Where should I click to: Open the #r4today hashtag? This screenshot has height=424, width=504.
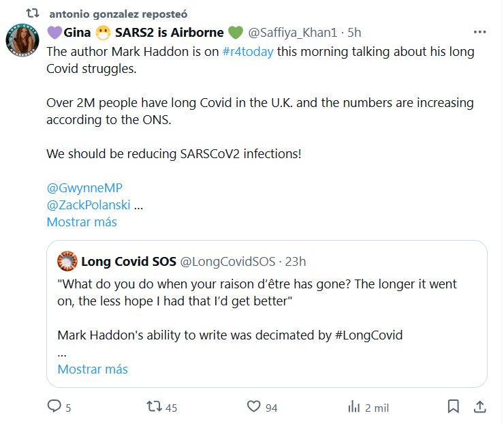coord(248,52)
